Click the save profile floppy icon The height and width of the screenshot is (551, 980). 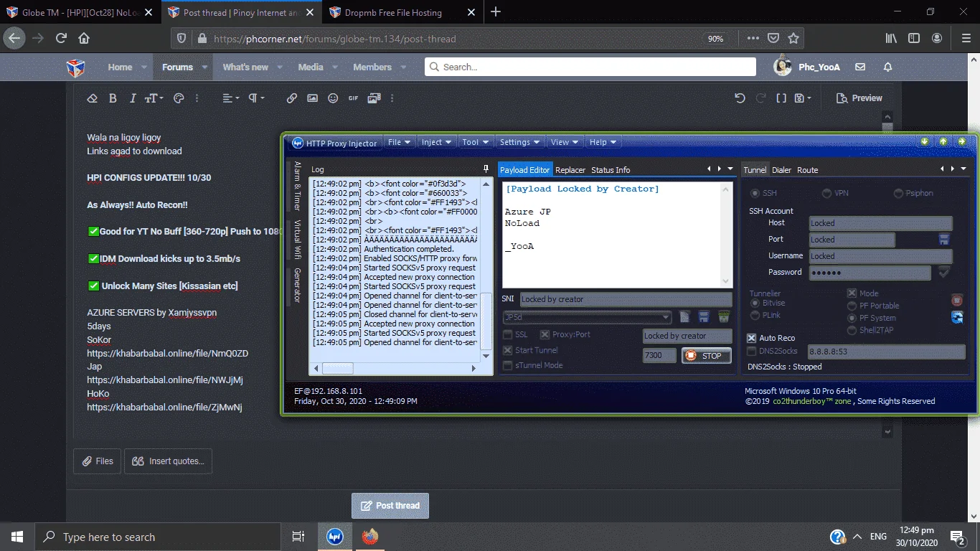pyautogui.click(x=704, y=316)
